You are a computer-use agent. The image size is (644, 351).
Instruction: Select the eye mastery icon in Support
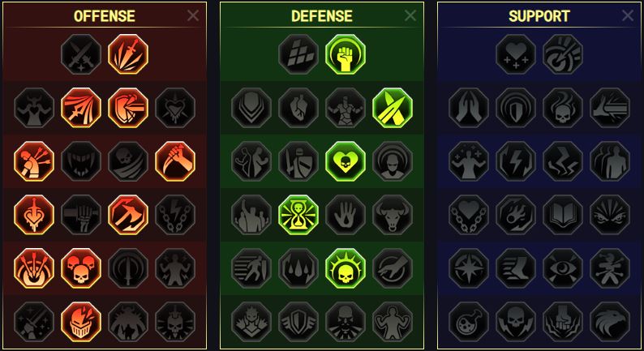point(563,268)
